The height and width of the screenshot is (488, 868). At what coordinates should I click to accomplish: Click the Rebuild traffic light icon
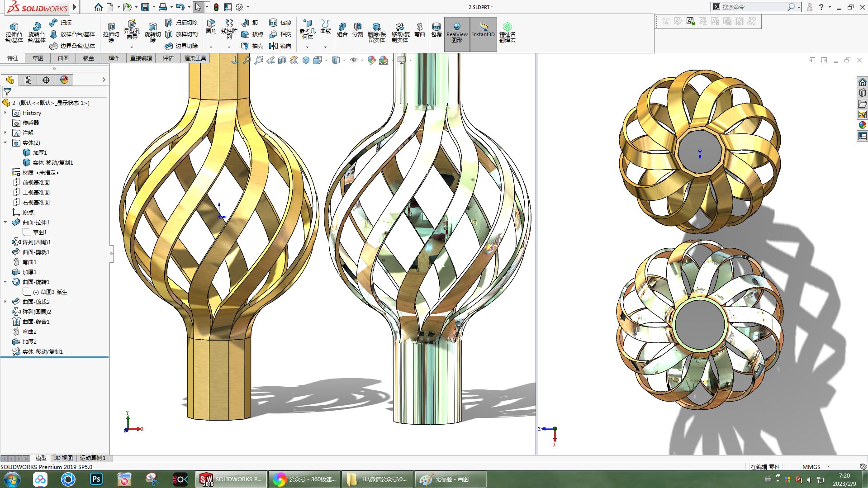216,7
